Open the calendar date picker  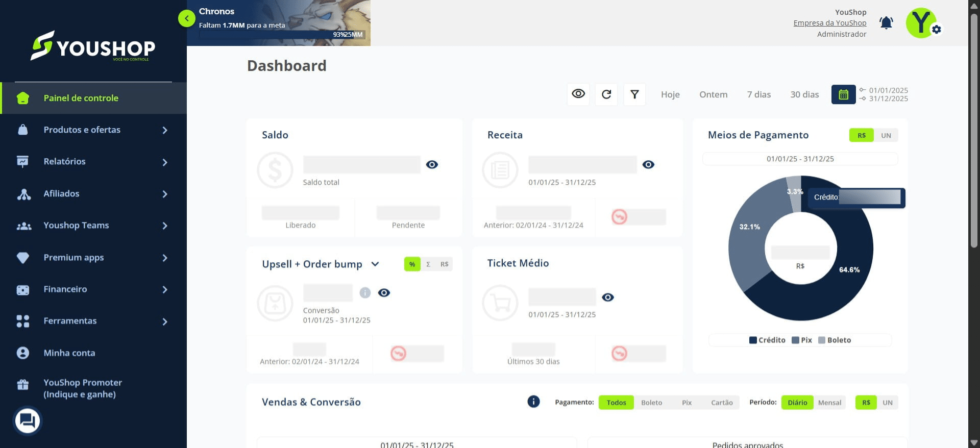pyautogui.click(x=843, y=94)
